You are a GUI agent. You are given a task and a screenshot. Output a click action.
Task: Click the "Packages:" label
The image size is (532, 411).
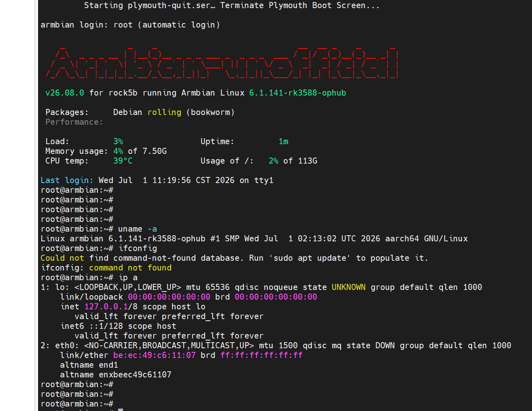point(67,113)
